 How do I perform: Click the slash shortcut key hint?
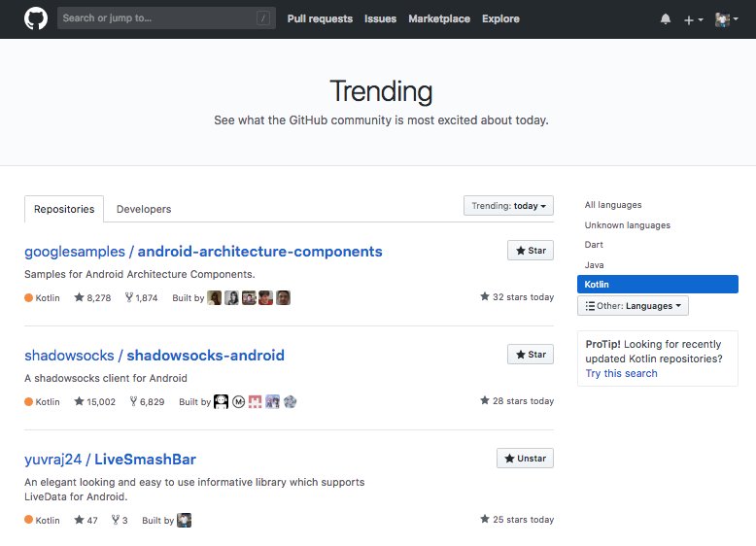263,18
